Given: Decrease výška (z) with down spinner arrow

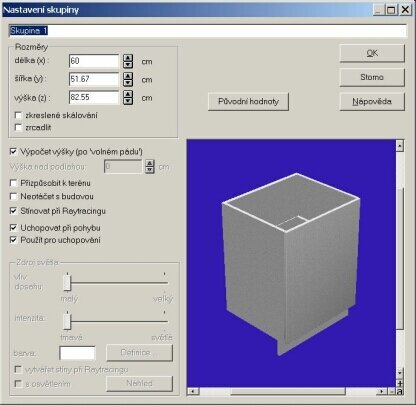Looking at the screenshot, I should (x=128, y=101).
